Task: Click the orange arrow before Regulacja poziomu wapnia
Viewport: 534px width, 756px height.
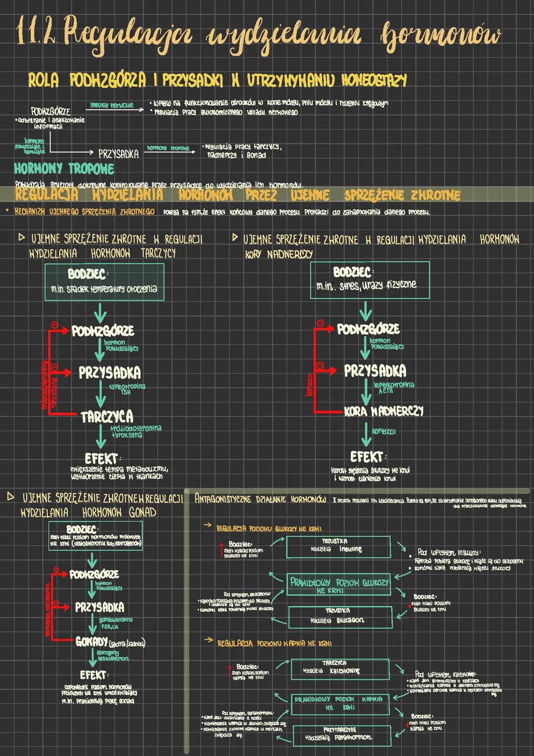Action: [209, 640]
